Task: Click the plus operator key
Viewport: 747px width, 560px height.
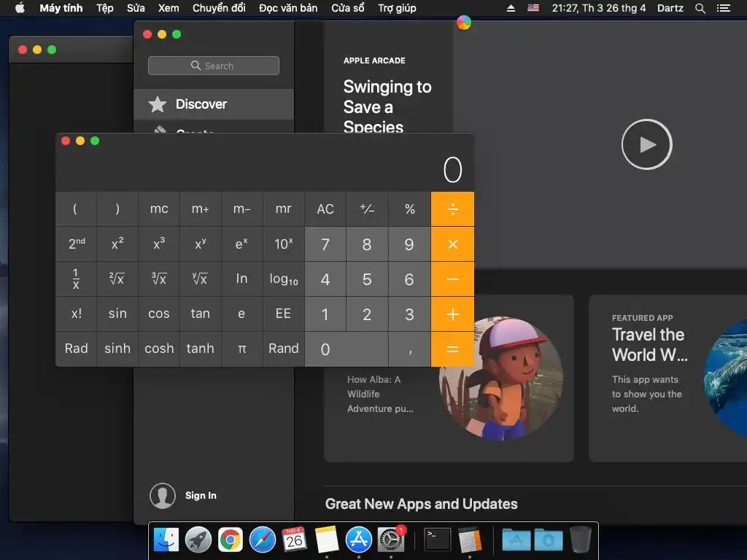Action: pyautogui.click(x=452, y=314)
